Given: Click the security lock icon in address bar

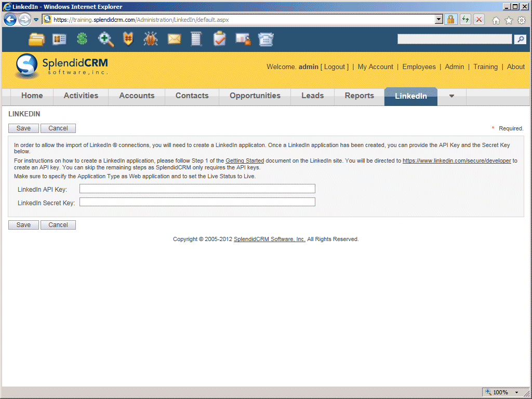Looking at the screenshot, I should point(450,20).
